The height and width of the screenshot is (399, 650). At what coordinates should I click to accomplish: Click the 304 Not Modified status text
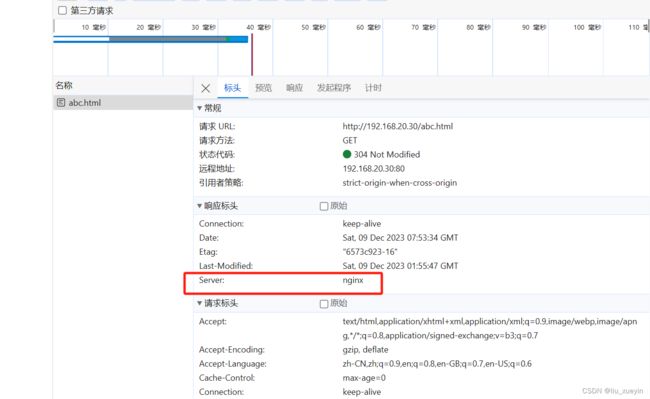pos(387,155)
